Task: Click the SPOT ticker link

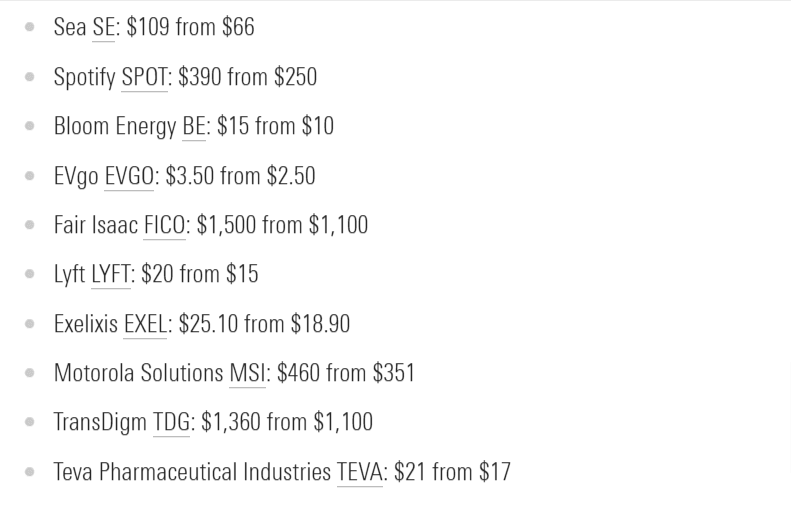Action: [x=144, y=77]
